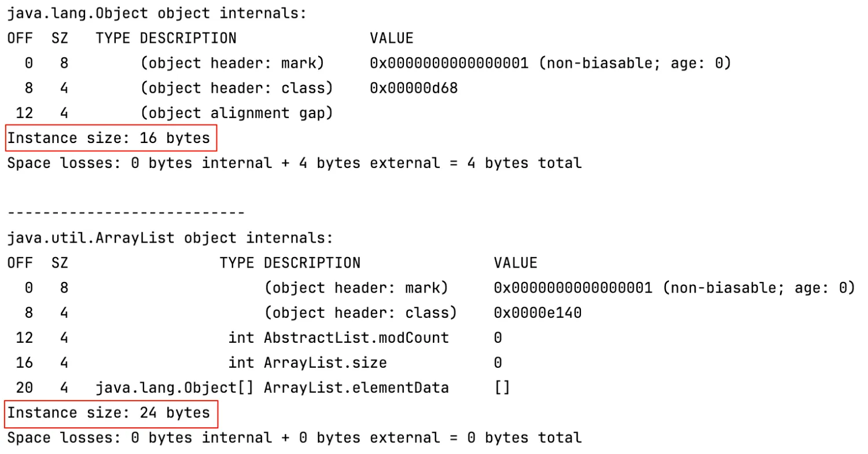Click 'Space losses' line ending '4 bytes total'
868x454 pixels.
pos(294,163)
